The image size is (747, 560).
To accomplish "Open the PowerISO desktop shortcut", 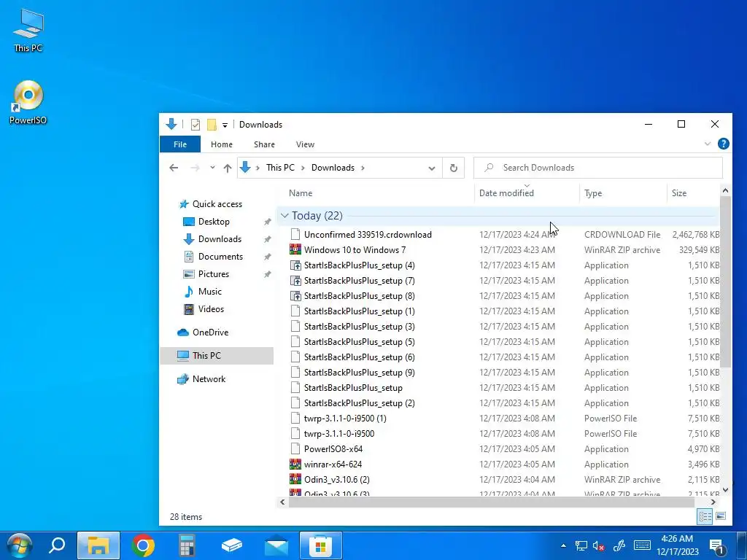I will [x=28, y=102].
